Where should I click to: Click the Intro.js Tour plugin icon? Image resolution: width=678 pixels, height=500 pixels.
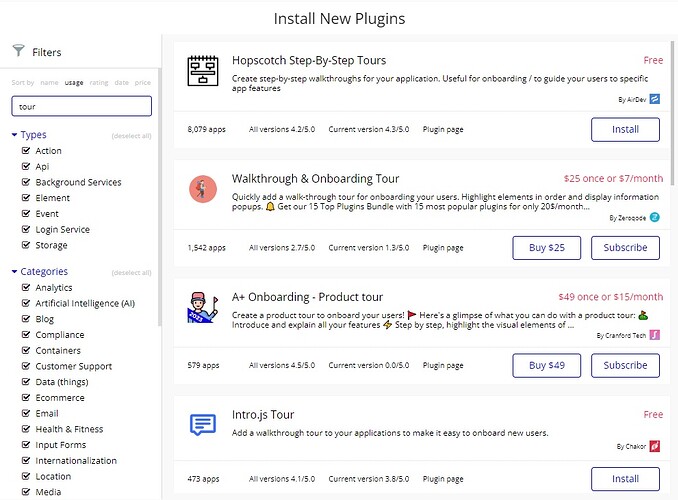click(203, 424)
